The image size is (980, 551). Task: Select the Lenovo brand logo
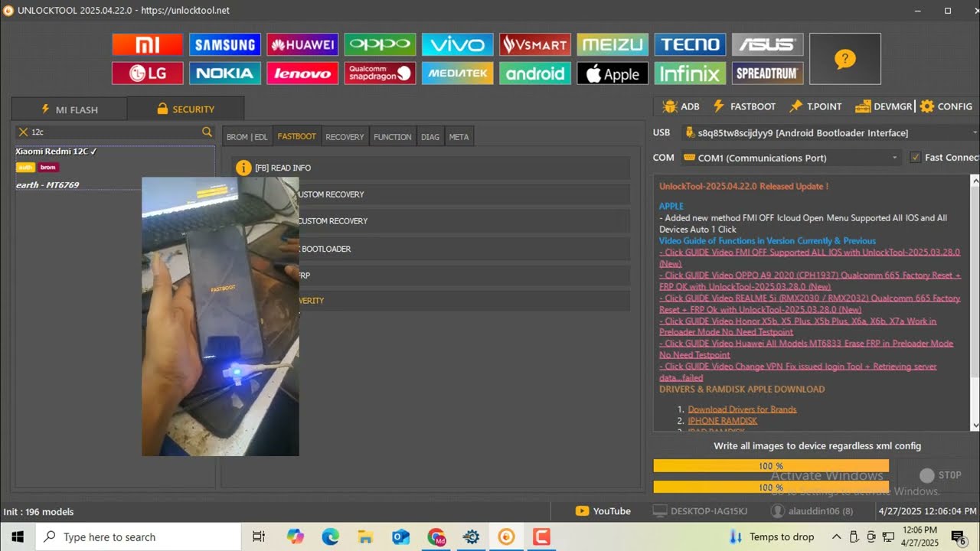coord(302,73)
